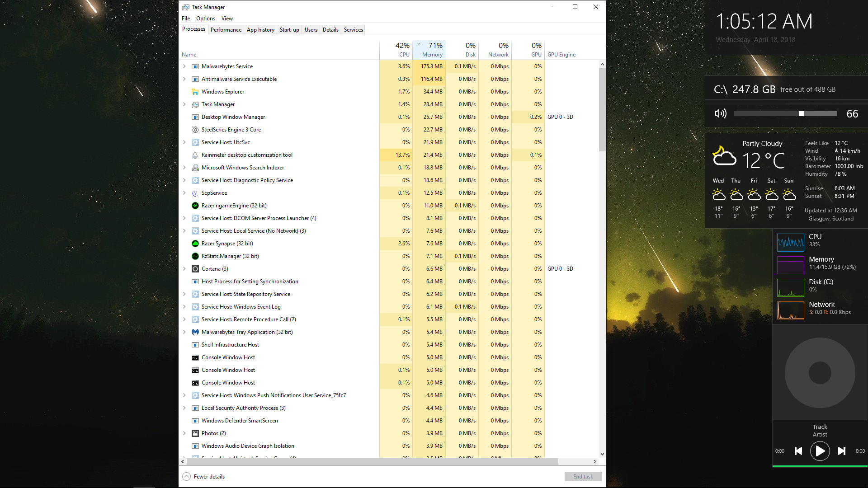Click the Disk (C:) graph thumbnail in widget
Image resolution: width=868 pixels, height=488 pixels.
791,287
